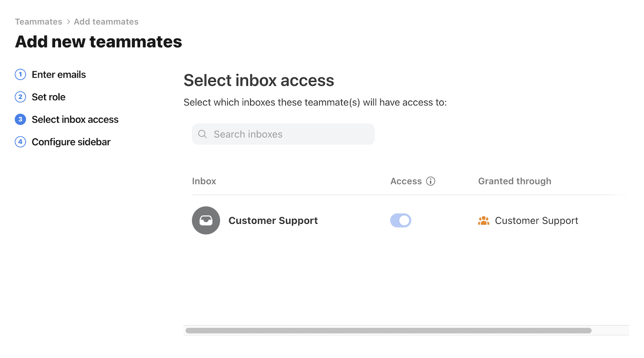Click the circled number 2 step icon
Screen dimensions: 644x358
pyautogui.click(x=20, y=97)
